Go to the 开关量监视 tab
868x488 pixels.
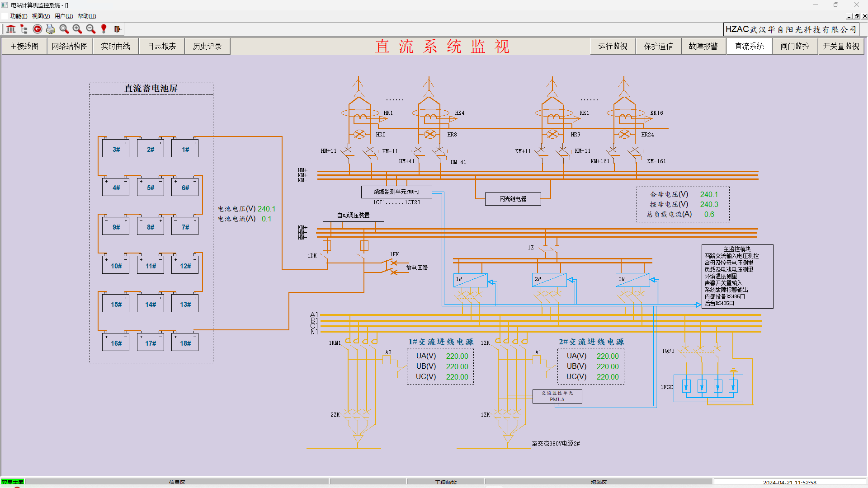tap(841, 46)
